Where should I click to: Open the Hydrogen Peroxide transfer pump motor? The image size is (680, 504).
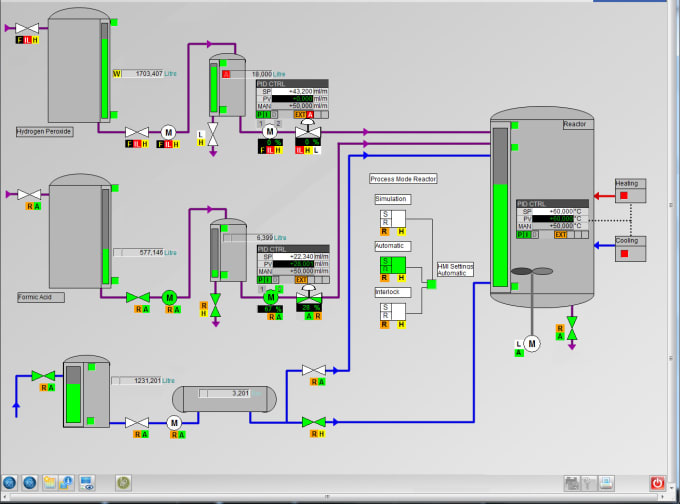169,132
